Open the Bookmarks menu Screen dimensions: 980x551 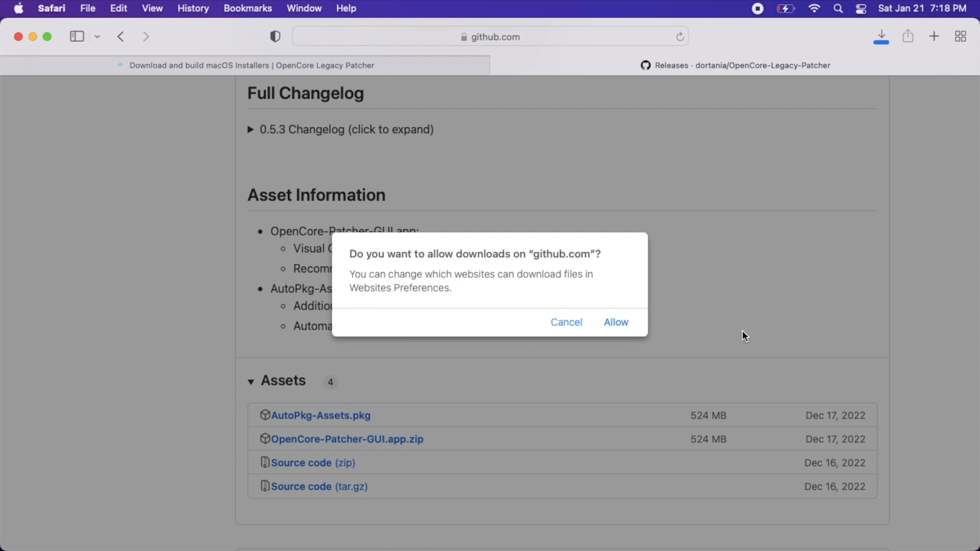pos(248,8)
